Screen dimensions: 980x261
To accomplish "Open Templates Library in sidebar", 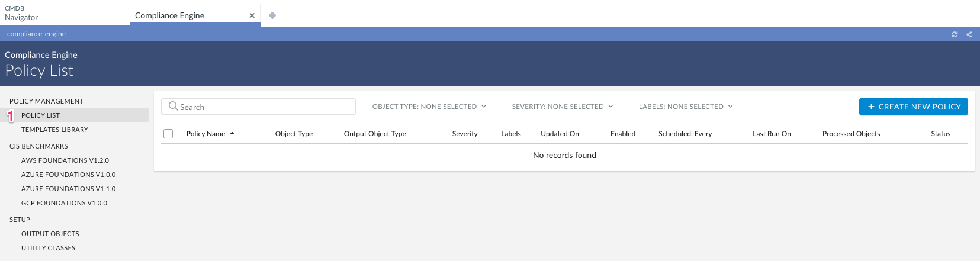I will (x=54, y=130).
